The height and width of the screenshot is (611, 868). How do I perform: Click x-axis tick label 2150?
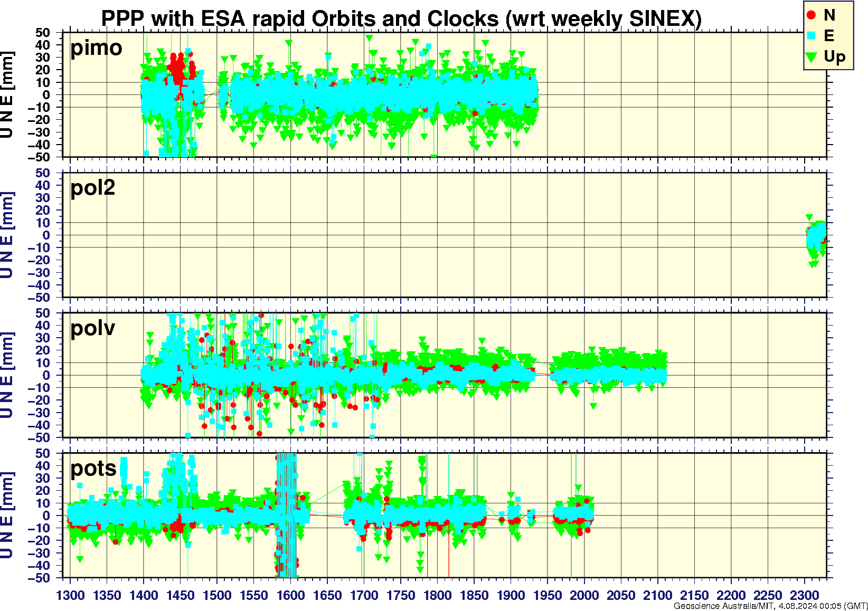[x=694, y=595]
